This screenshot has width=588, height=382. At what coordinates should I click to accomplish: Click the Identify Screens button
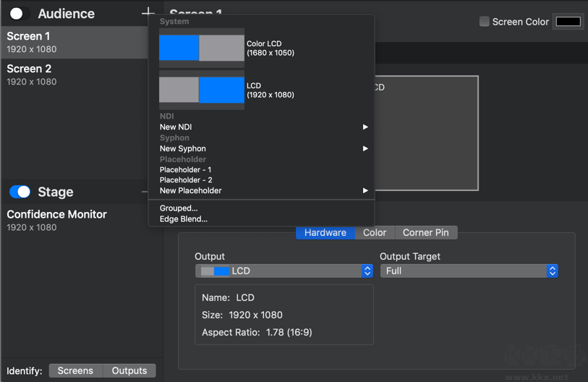click(x=75, y=370)
